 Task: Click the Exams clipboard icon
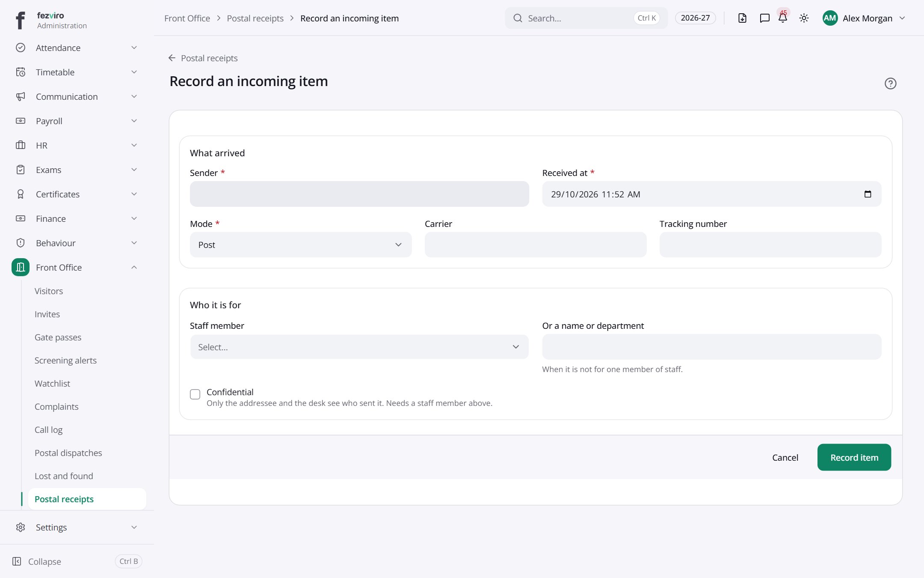(21, 170)
